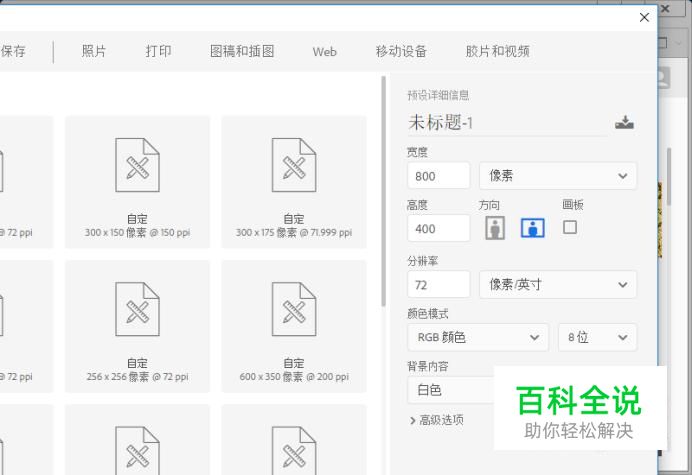Click the 600 x 350 像素 @ 200 ppi label

click(294, 377)
